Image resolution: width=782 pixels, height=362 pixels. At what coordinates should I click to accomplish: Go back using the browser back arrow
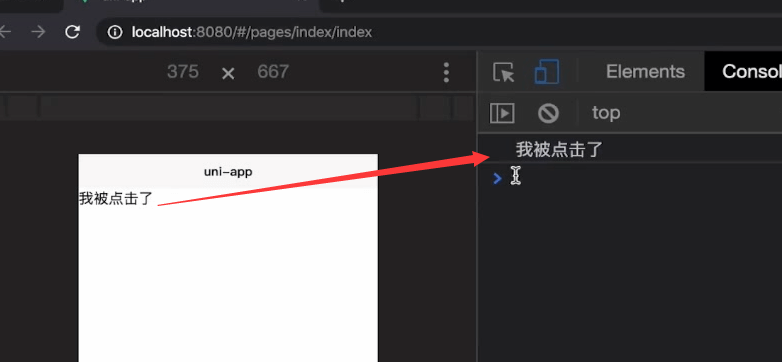[x=5, y=32]
